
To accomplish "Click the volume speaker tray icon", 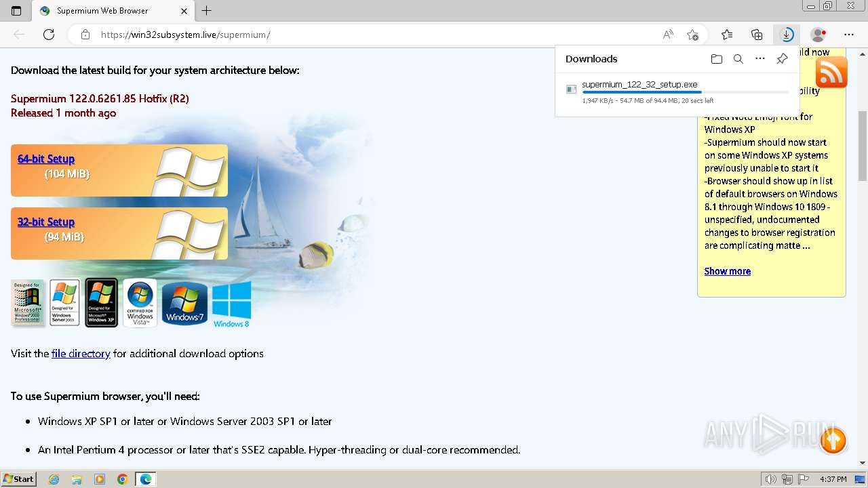I will (771, 479).
